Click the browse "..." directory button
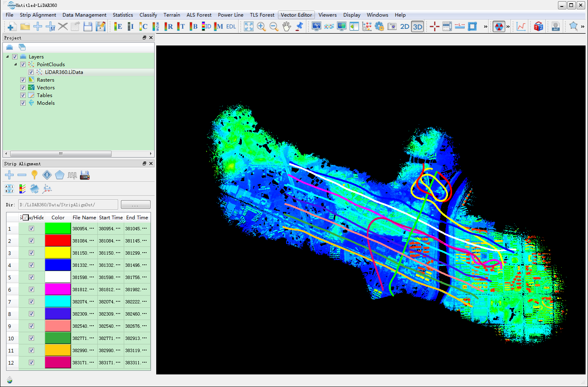Screen dimensions: 588x387 tap(136, 205)
